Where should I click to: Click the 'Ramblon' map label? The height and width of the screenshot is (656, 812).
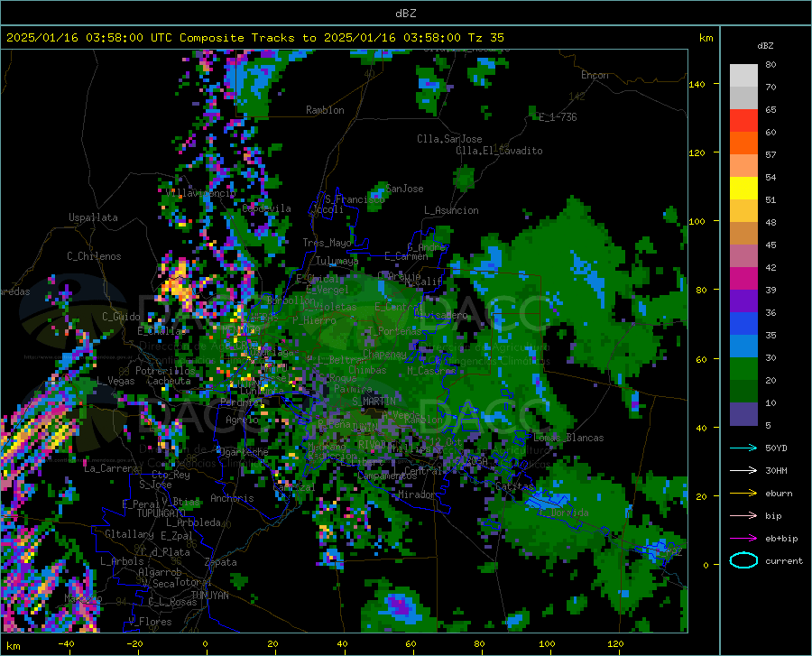(325, 110)
